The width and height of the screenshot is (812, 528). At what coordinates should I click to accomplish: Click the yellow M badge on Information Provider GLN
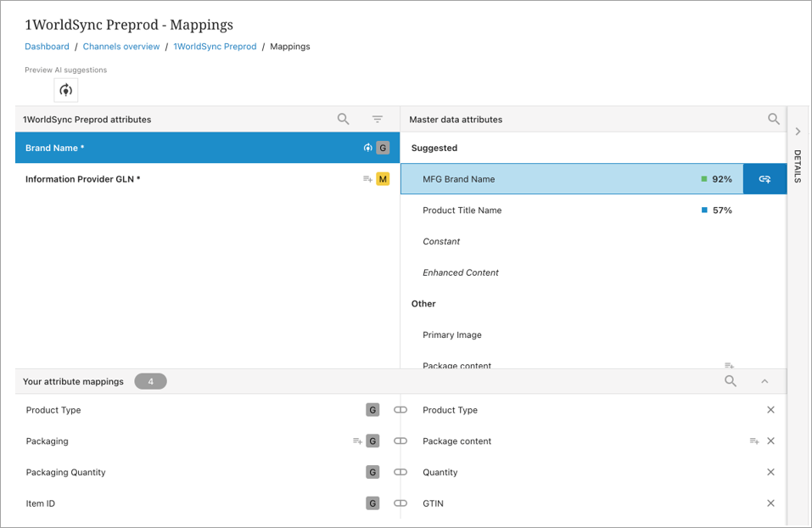[383, 179]
